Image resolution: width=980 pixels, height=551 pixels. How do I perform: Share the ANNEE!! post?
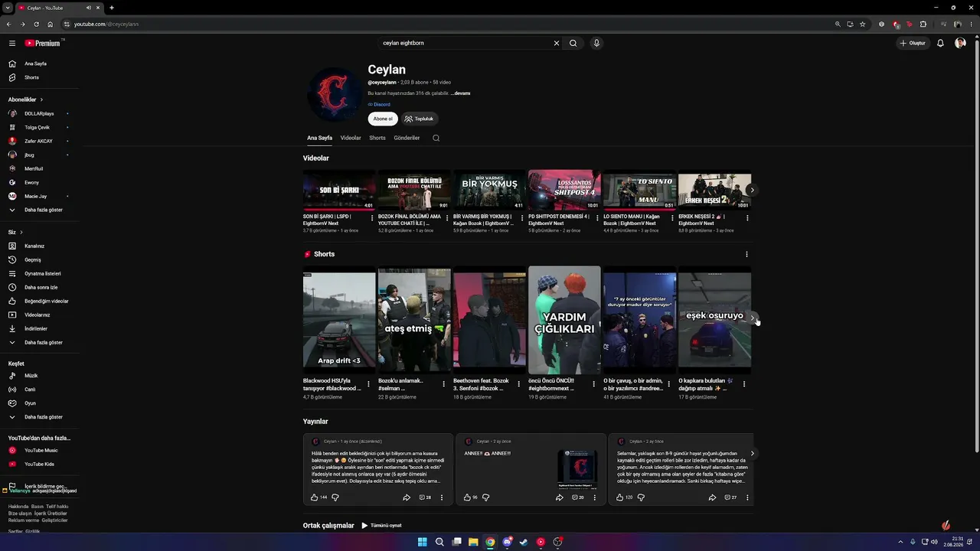[560, 497]
